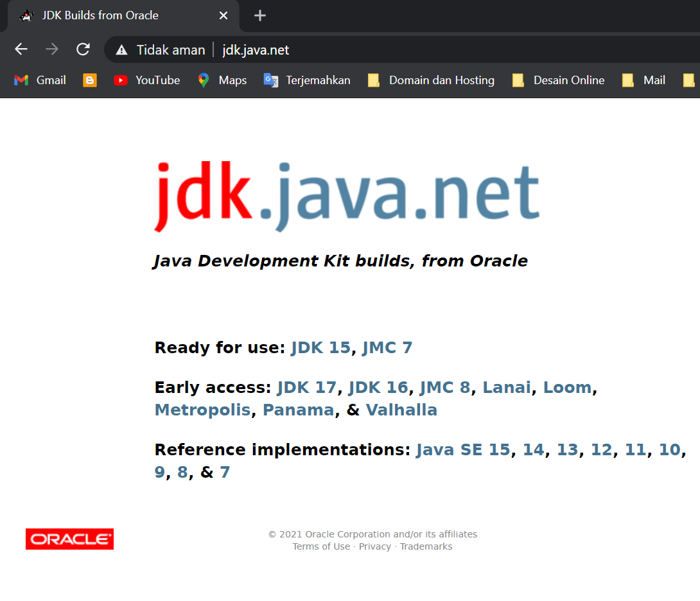This screenshot has width=700, height=601.
Task: Open the JMC 8 early access link
Action: click(445, 387)
